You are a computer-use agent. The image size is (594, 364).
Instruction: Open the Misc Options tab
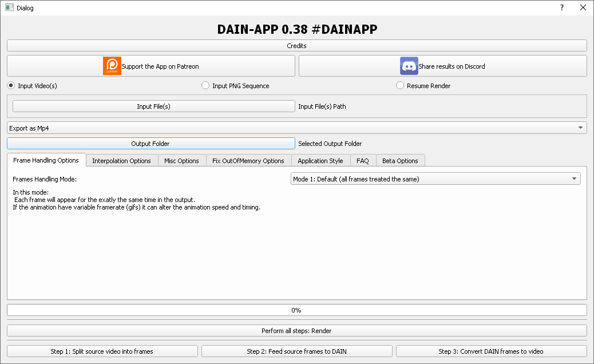[182, 160]
